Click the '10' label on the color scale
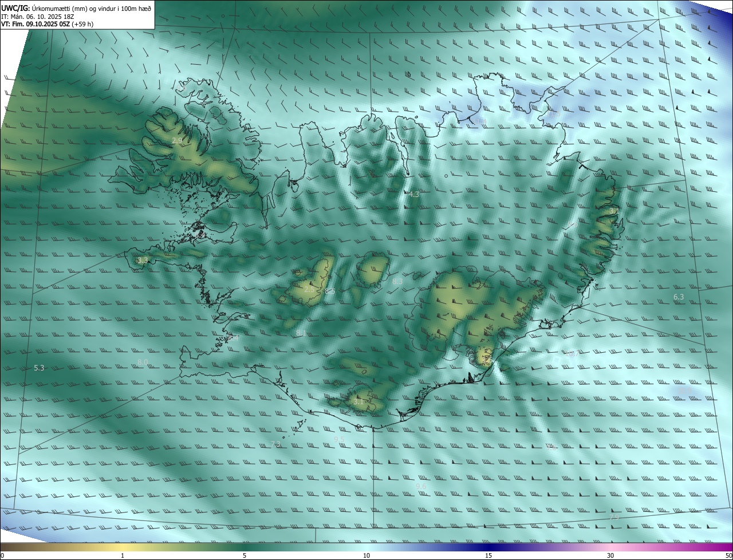 pyautogui.click(x=366, y=556)
